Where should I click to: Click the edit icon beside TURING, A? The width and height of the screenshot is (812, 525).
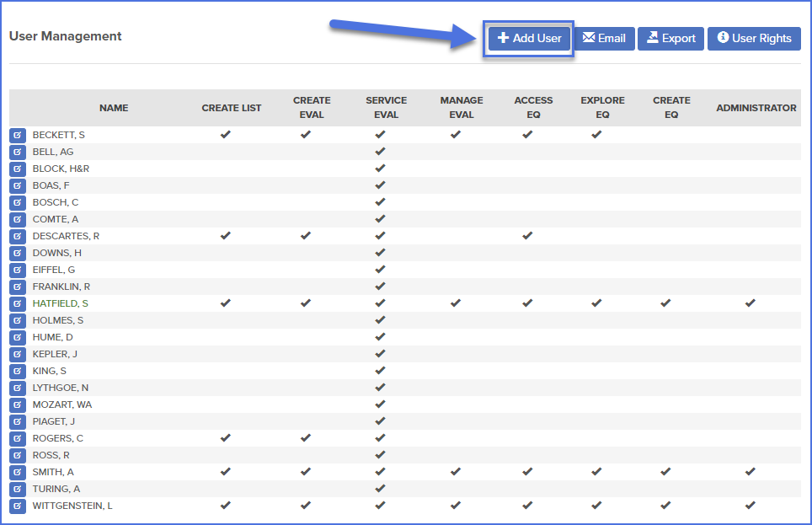tap(18, 489)
